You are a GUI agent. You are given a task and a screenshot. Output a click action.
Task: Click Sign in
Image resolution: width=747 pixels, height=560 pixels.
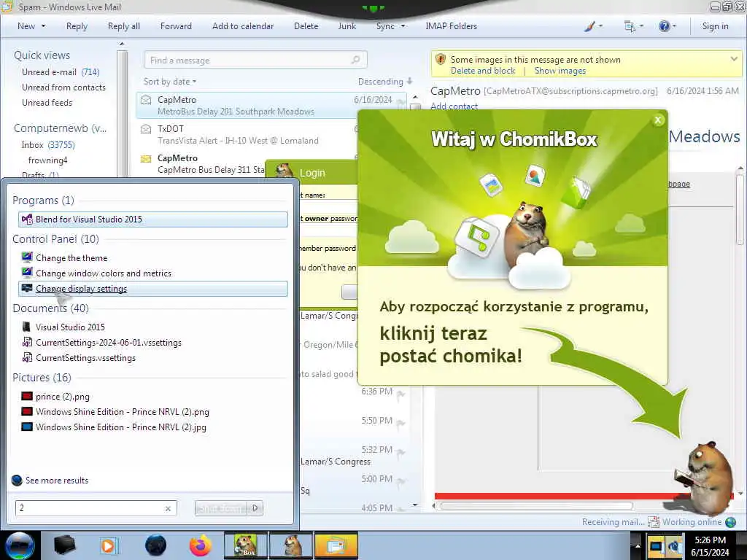click(x=715, y=26)
